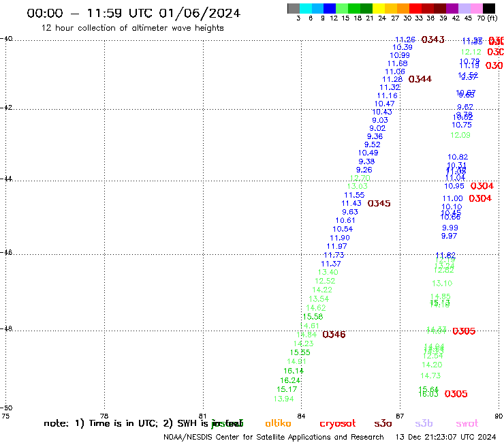
Task: Click the 0304 time label beside 10.95
Action: [482, 186]
